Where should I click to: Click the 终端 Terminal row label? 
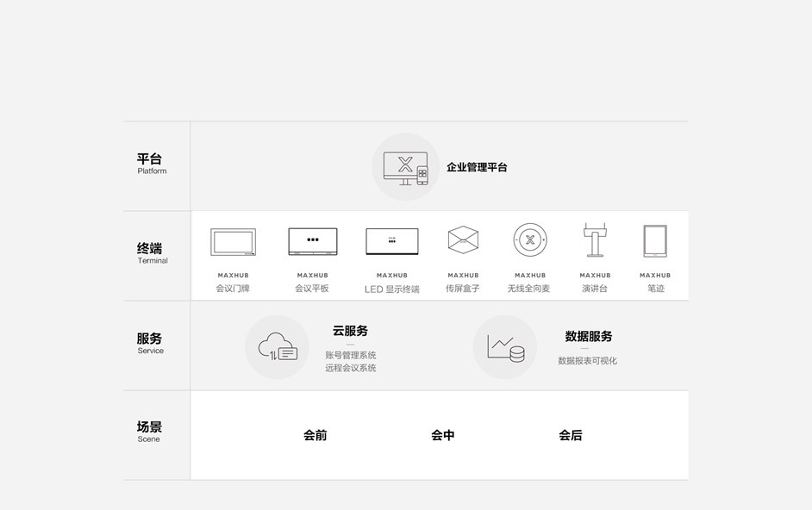click(x=150, y=252)
